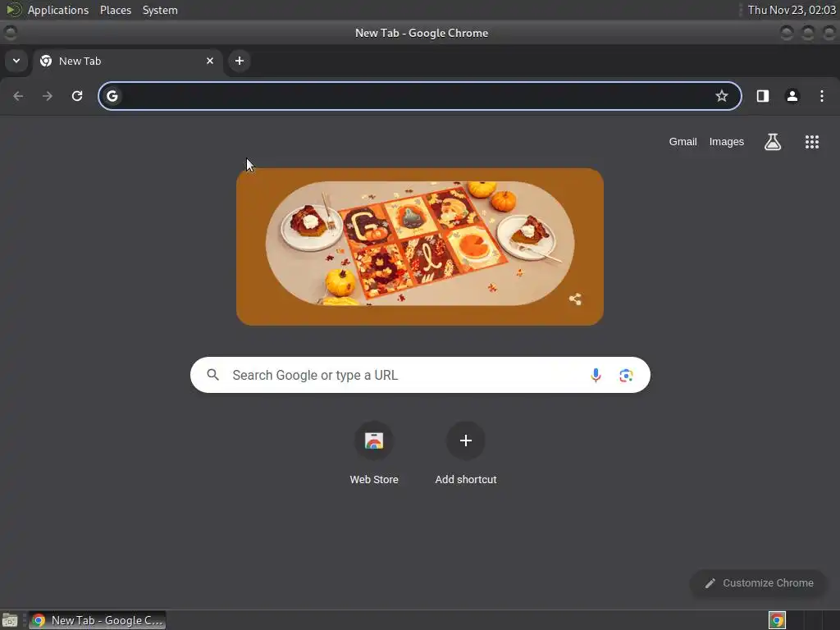Open the profile avatar icon
The height and width of the screenshot is (630, 840).
tap(792, 96)
